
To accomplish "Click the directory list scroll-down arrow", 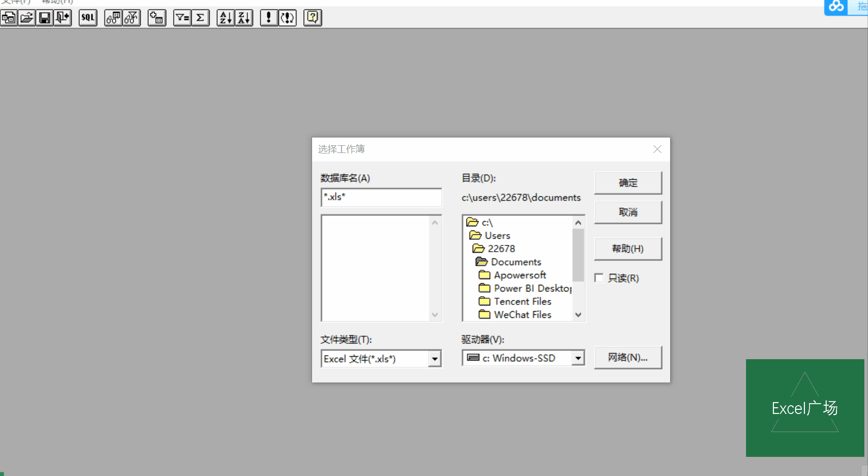I will point(578,315).
